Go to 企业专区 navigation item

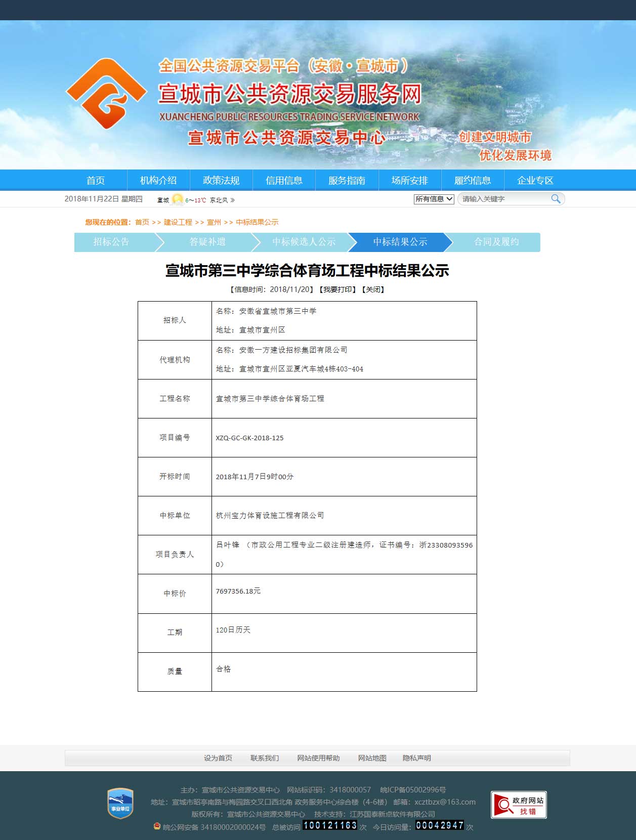pyautogui.click(x=535, y=180)
